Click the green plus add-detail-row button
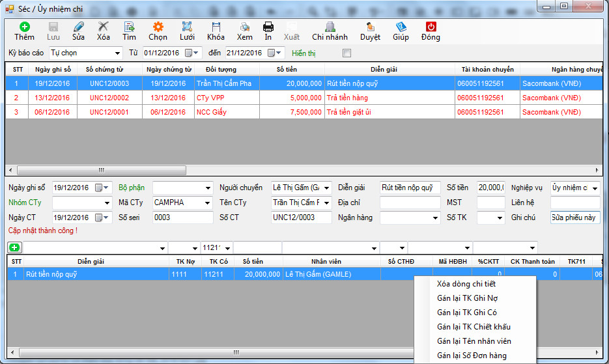Viewport: 609px width, 364px height. click(x=15, y=247)
